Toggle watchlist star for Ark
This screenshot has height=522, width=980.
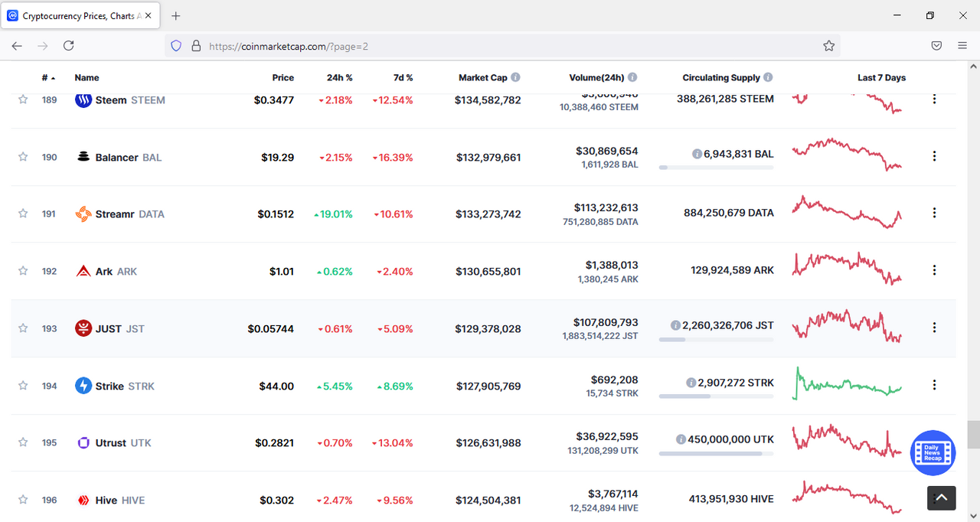[23, 271]
